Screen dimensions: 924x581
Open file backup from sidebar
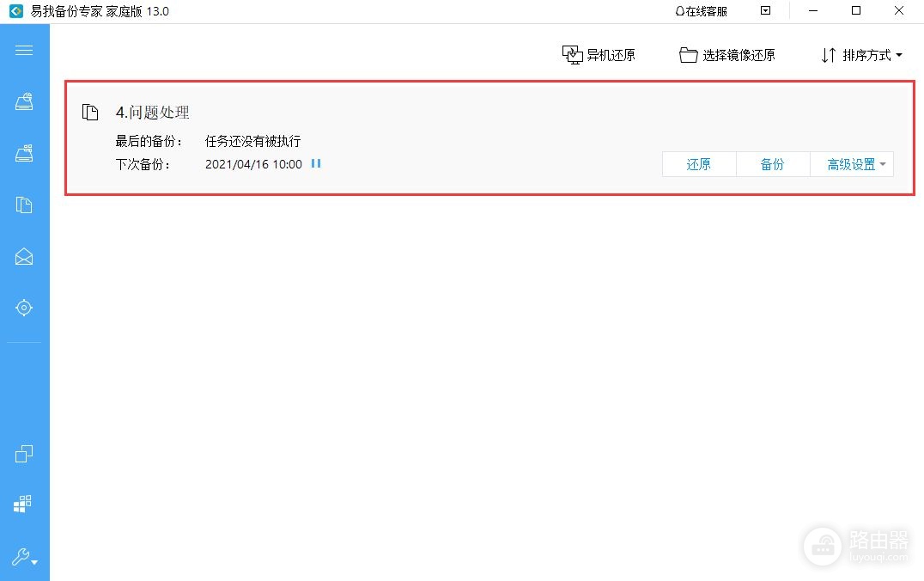pyautogui.click(x=23, y=205)
